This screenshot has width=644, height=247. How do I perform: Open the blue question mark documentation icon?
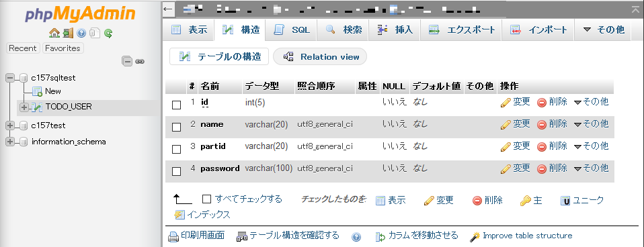pos(81,33)
